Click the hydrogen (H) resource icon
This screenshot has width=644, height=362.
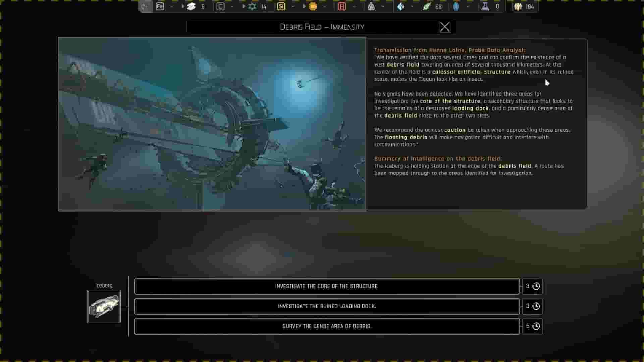coord(342,6)
